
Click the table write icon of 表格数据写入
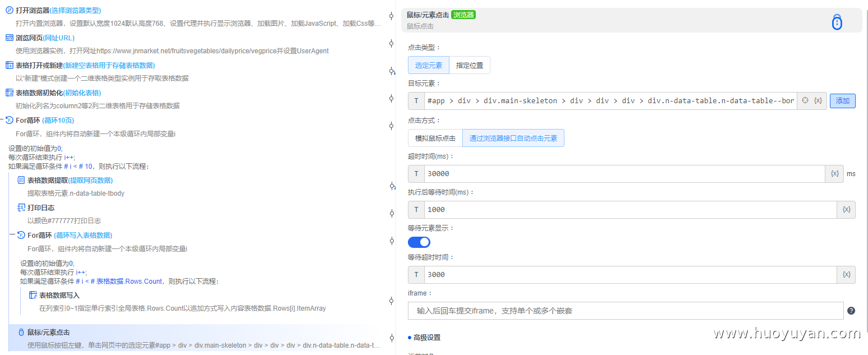pos(33,295)
